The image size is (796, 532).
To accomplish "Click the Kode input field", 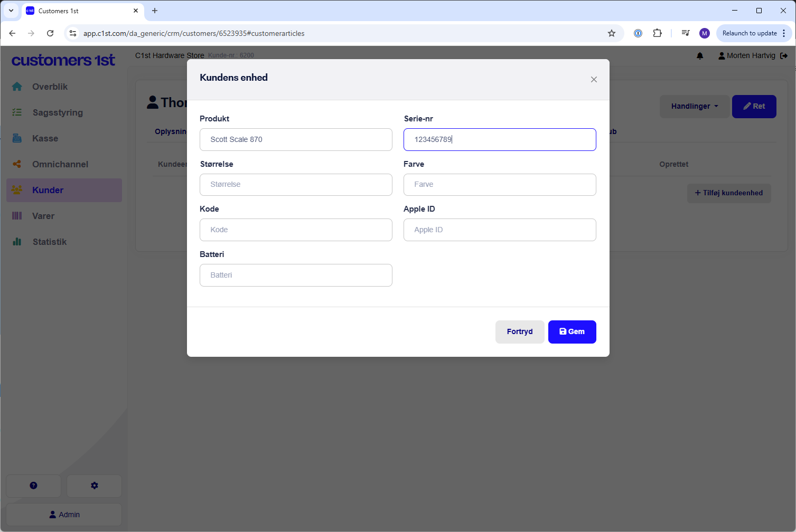I will point(296,230).
